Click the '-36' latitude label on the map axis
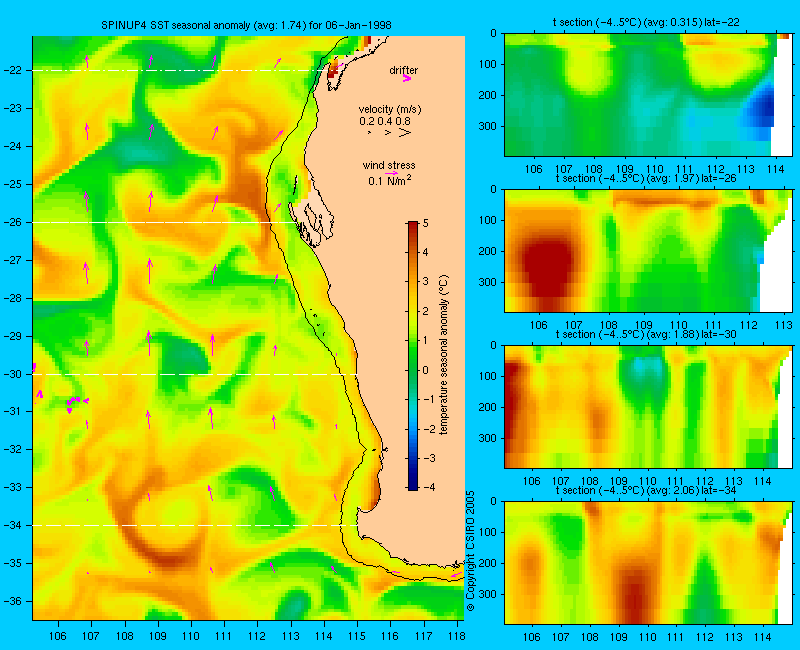The height and width of the screenshot is (650, 800). [14, 602]
